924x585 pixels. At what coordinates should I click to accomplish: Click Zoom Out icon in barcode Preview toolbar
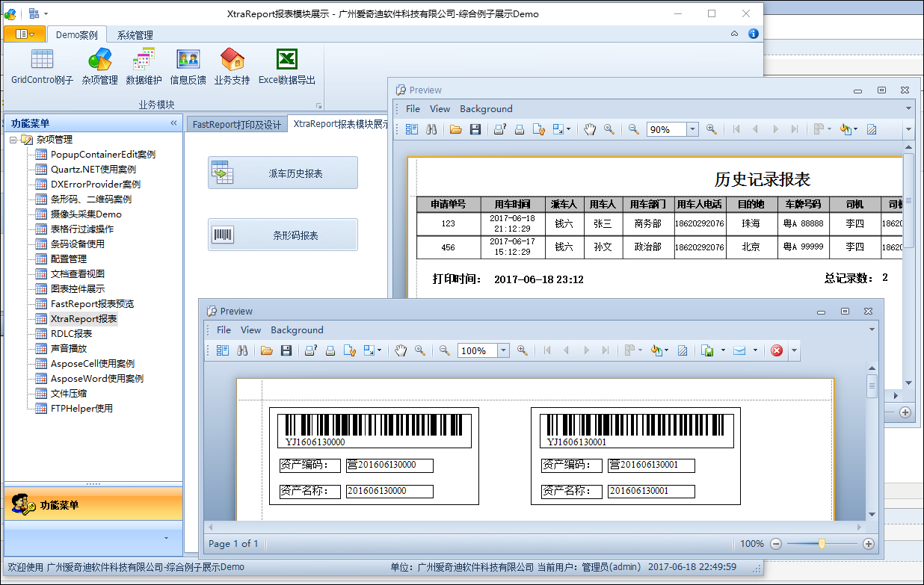coord(445,350)
